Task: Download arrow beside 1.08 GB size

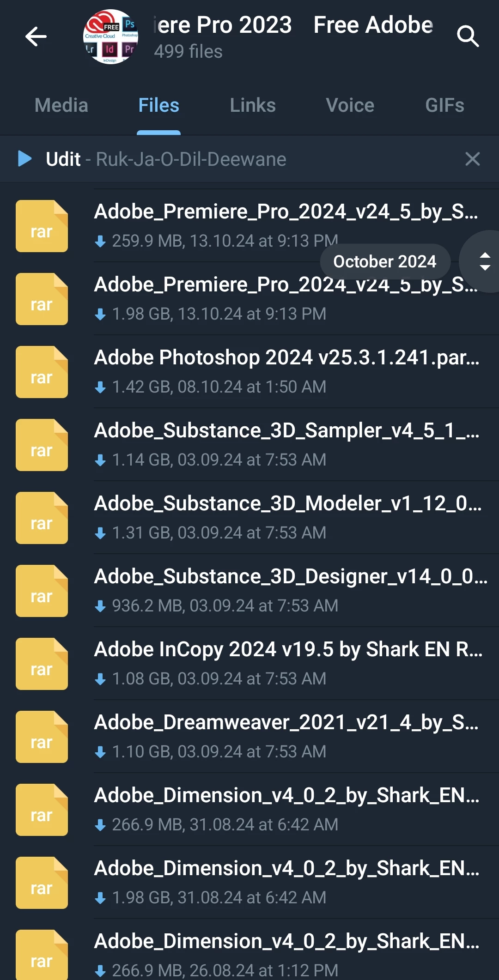Action: pos(100,679)
